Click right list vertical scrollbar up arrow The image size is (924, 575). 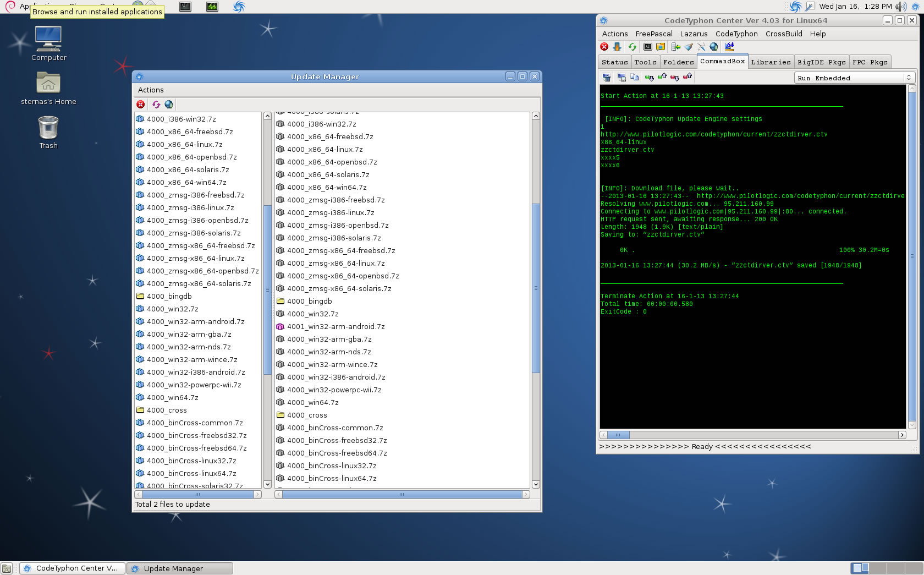click(535, 116)
